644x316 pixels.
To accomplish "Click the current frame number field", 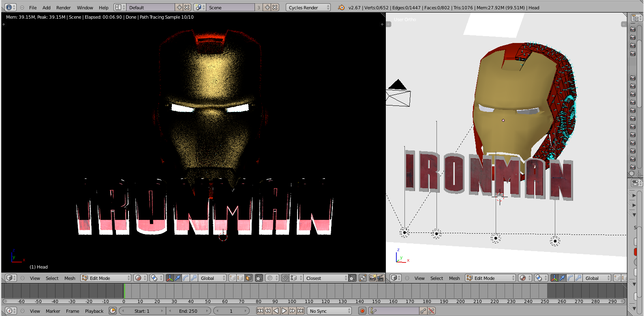I will [231, 311].
